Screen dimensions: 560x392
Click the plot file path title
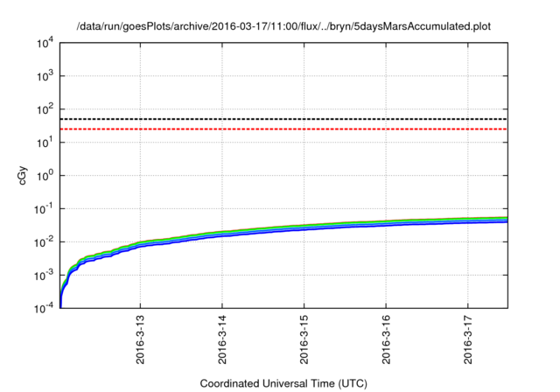point(283,26)
